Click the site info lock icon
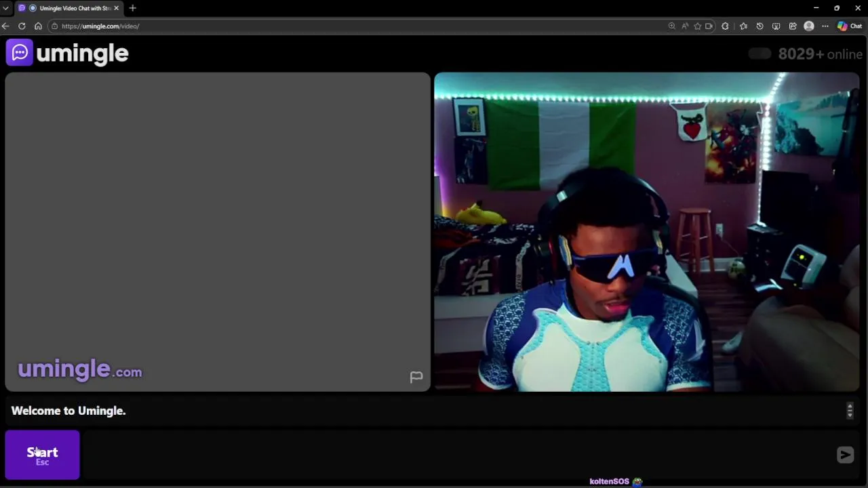868x488 pixels. click(54, 26)
